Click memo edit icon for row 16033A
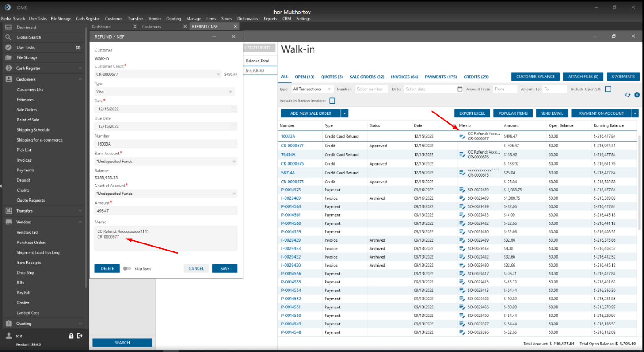644x352 pixels. click(x=462, y=136)
